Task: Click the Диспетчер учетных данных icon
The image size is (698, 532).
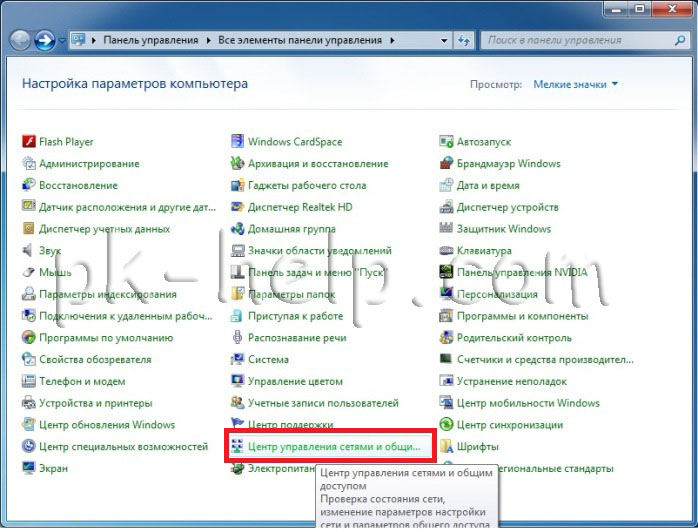Action: click(28, 229)
